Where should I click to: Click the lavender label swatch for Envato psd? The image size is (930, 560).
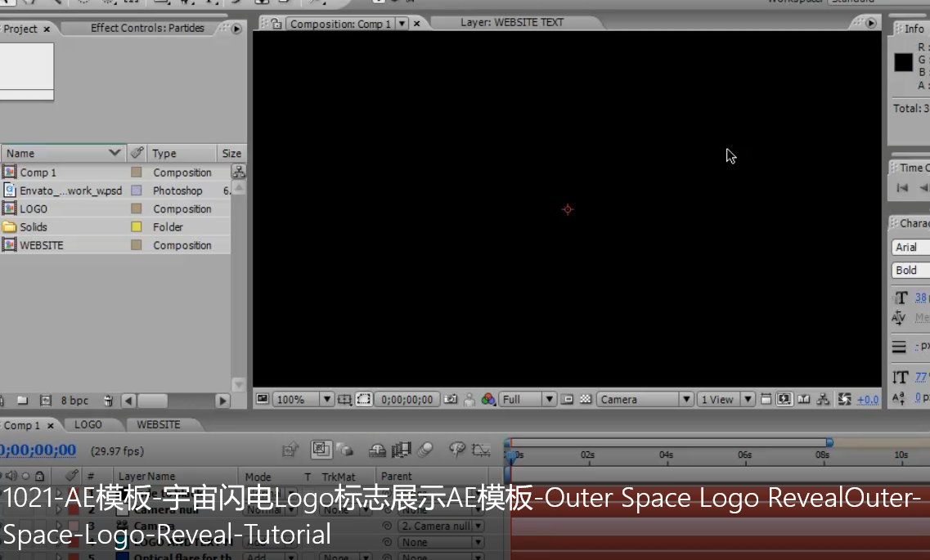point(136,190)
